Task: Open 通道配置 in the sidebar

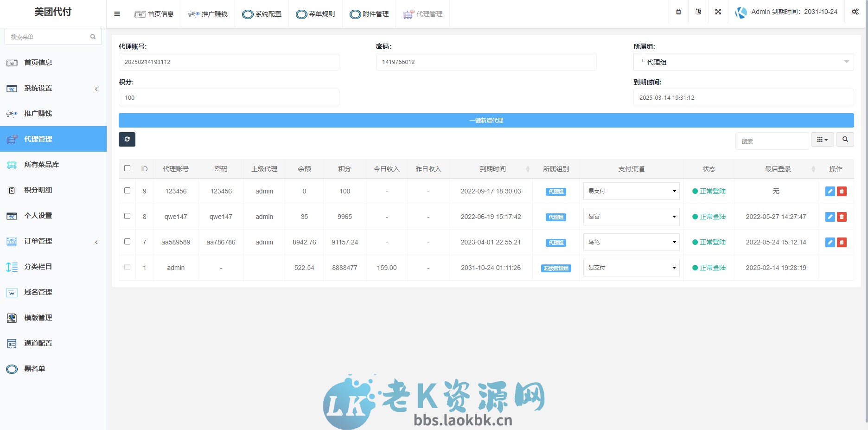Action: 37,343
